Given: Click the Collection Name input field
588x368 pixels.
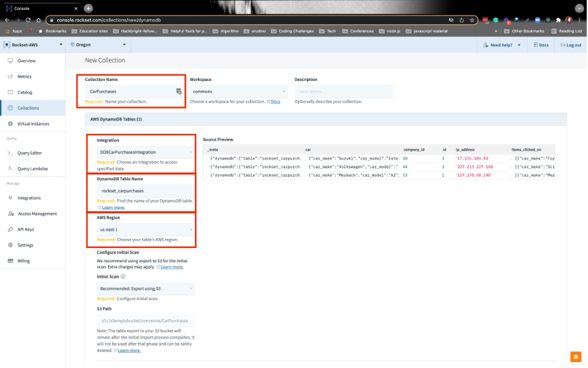Looking at the screenshot, I should pos(134,91).
